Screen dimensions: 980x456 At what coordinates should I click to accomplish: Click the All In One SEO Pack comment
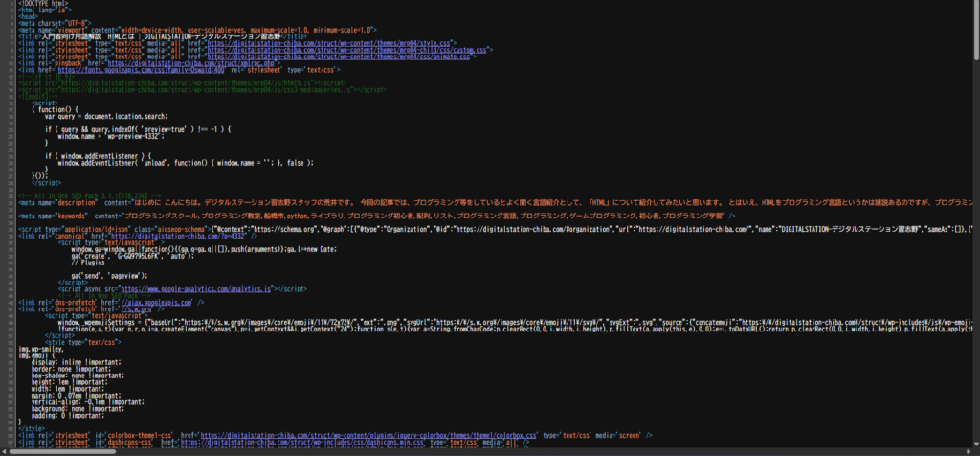coord(90,195)
